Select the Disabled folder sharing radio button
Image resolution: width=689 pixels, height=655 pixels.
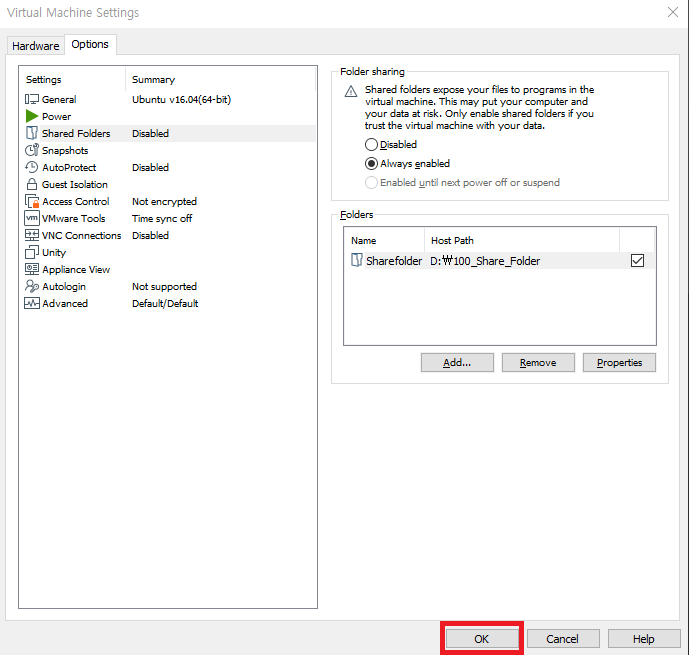[x=371, y=145]
